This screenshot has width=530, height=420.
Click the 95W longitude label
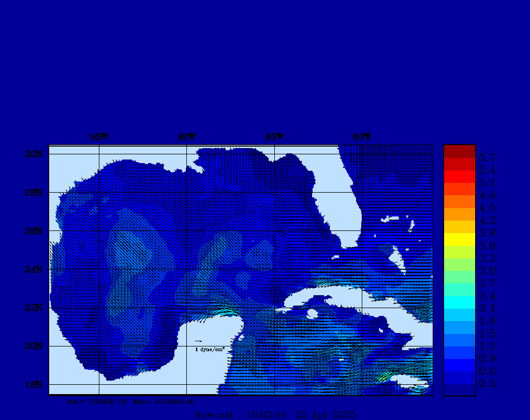point(99,137)
